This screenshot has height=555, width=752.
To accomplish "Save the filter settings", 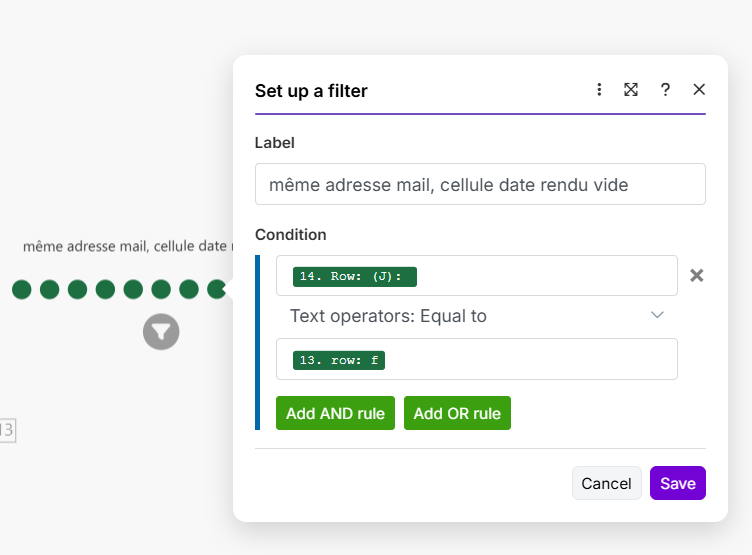I will coord(677,483).
